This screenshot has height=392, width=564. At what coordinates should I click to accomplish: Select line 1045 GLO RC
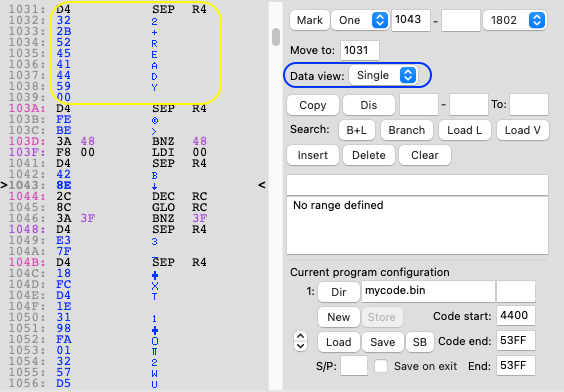(x=108, y=207)
